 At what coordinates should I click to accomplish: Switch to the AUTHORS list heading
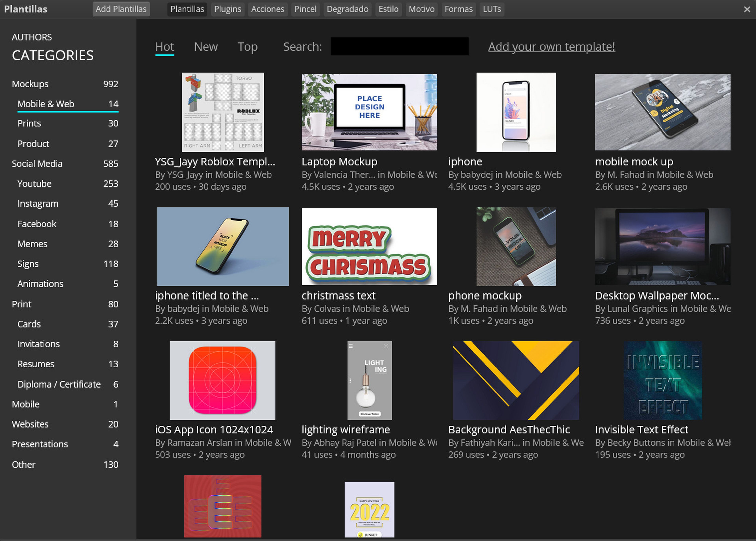coord(32,37)
